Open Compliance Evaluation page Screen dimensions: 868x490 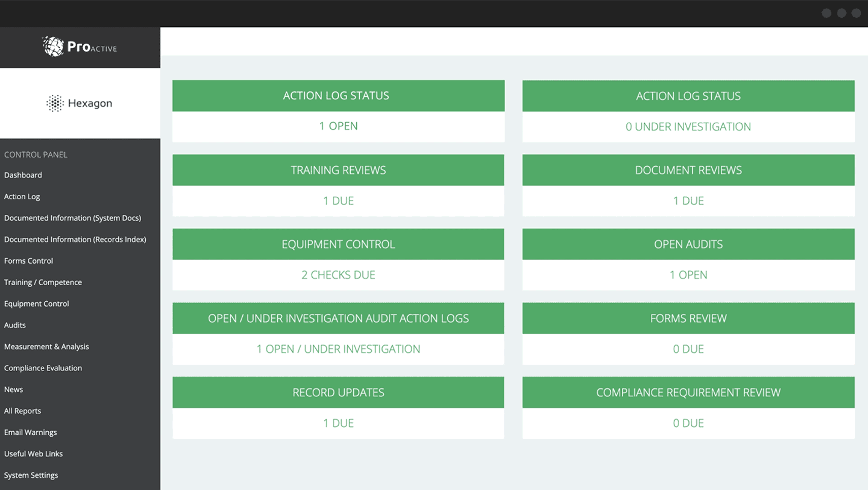(x=43, y=368)
